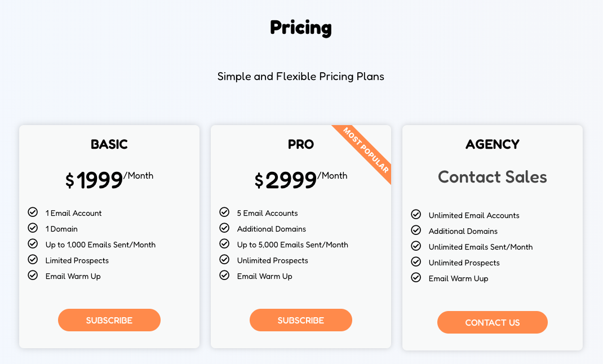Select the checkmark beside "Email Warm Up" in Basic
This screenshot has width=603, height=364.
(x=32, y=276)
